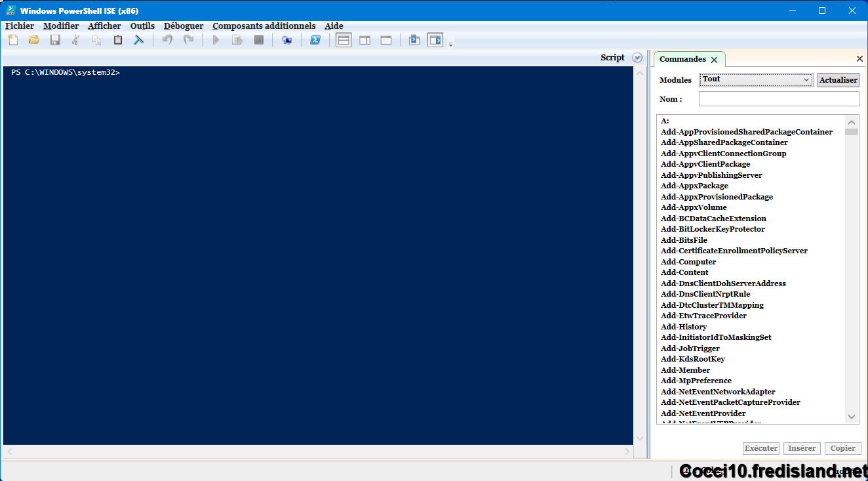Viewport: 868px width, 481px height.
Task: Click the Actualiser button
Action: (838, 80)
